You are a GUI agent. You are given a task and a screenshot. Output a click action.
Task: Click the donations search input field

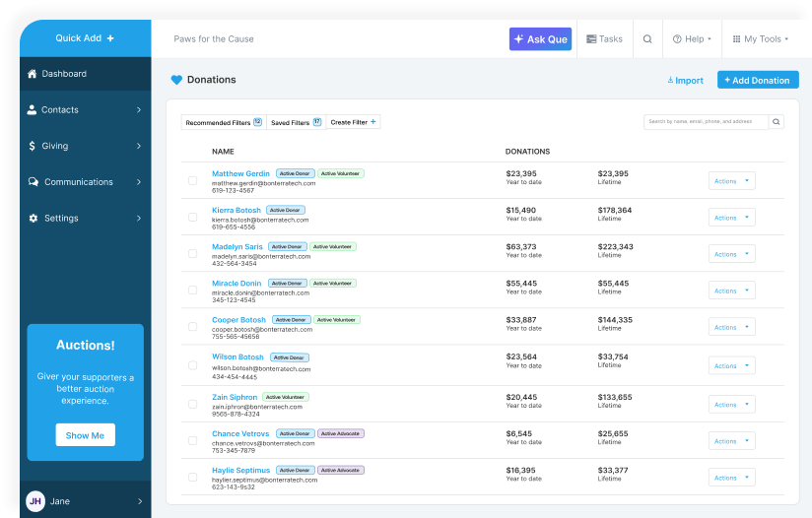706,121
